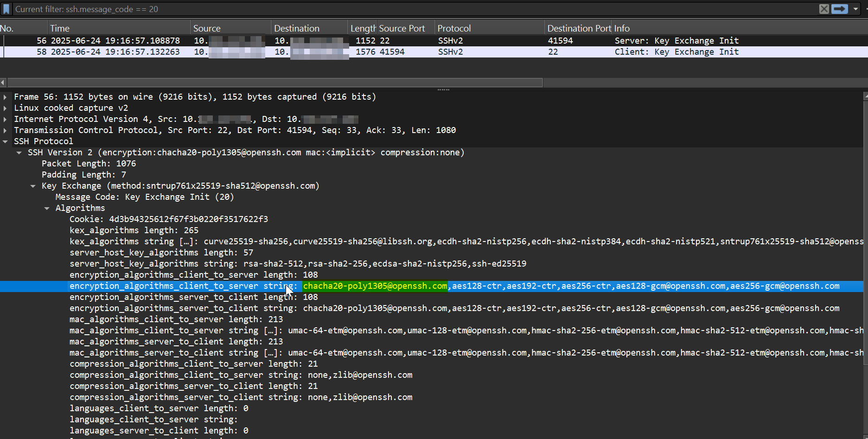Click the left arrow of the horizontal scrollbar

coord(3,82)
